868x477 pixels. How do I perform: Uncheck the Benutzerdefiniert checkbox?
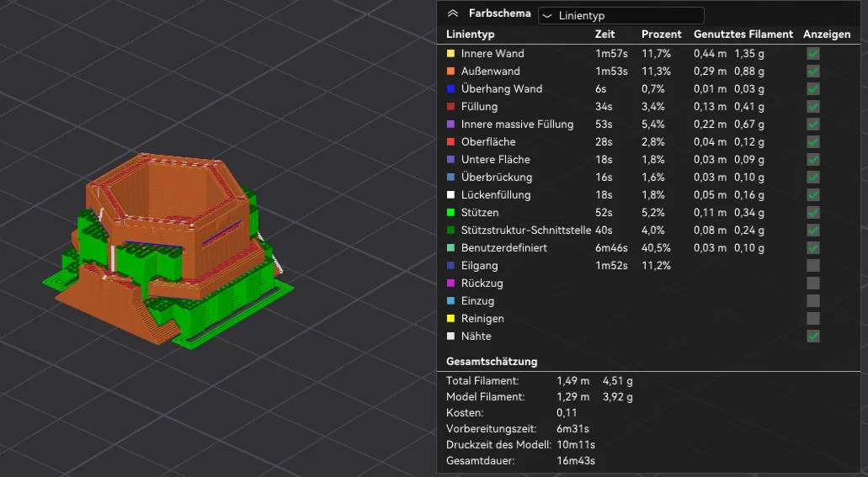click(x=812, y=248)
